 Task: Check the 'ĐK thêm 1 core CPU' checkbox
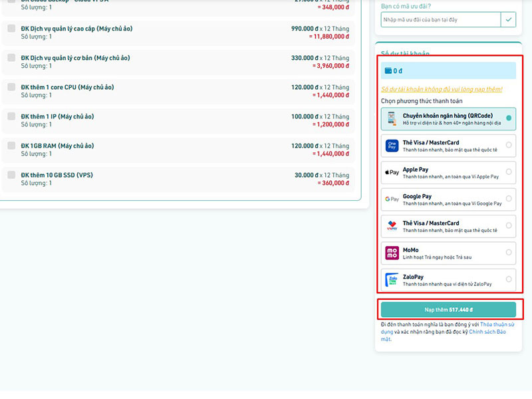pyautogui.click(x=11, y=87)
